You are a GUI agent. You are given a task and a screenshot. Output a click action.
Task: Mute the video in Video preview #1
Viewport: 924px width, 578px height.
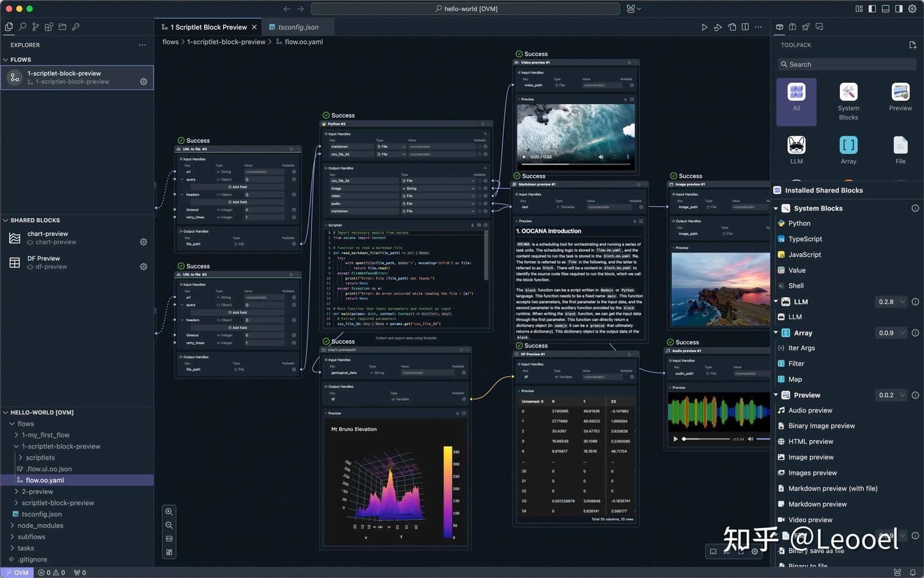click(x=600, y=156)
